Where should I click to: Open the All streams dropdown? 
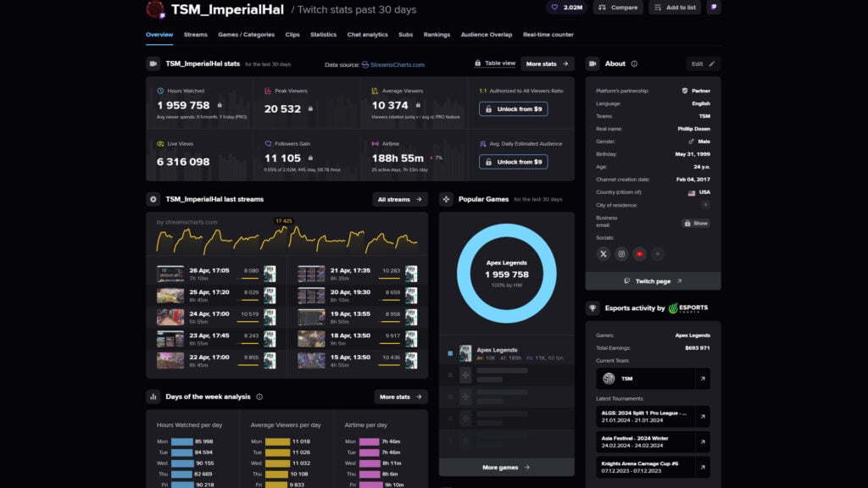pyautogui.click(x=398, y=199)
